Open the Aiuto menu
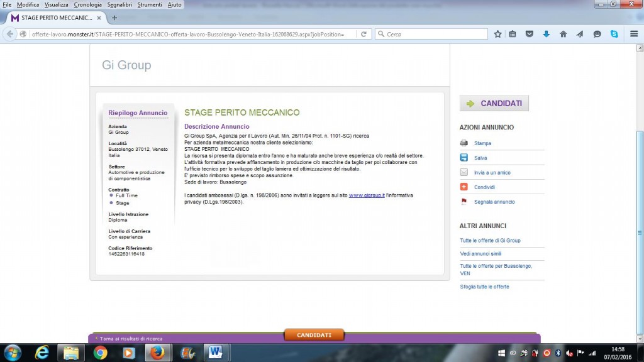Screen dimensions: 644x362 (175, 4)
